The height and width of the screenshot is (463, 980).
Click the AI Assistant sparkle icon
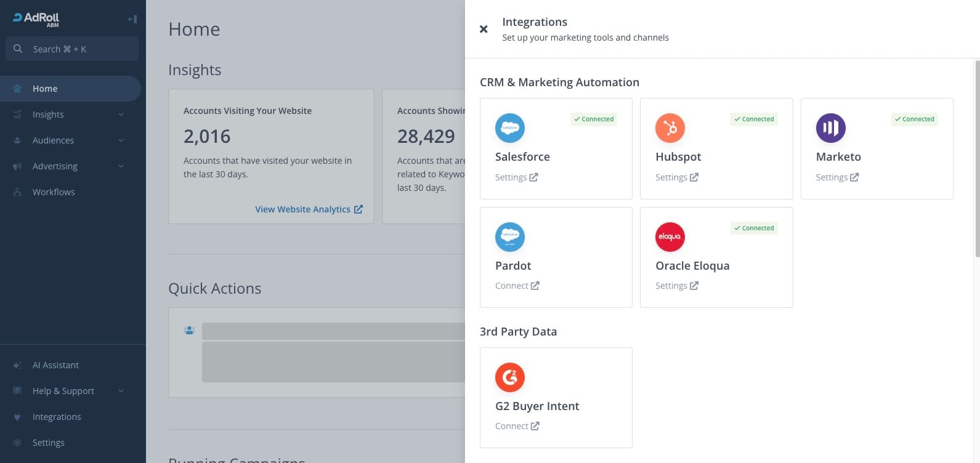(x=17, y=365)
